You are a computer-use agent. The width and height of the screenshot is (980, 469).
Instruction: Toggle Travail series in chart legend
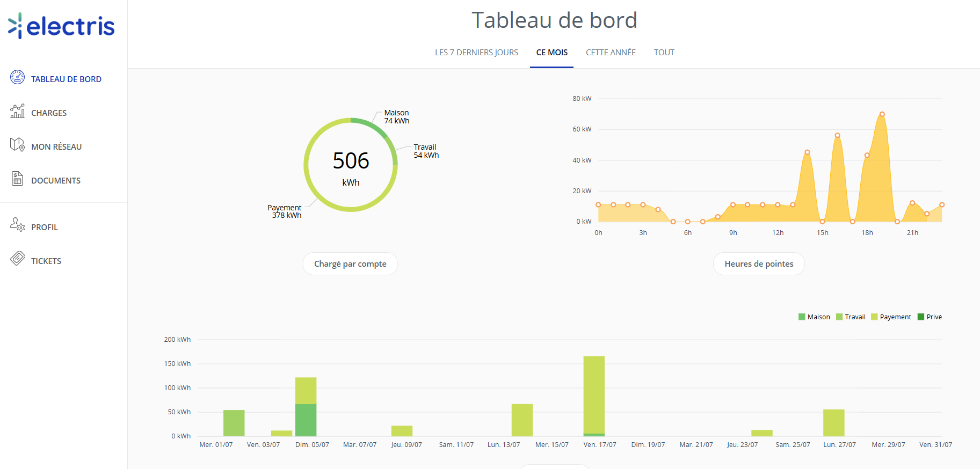(851, 317)
